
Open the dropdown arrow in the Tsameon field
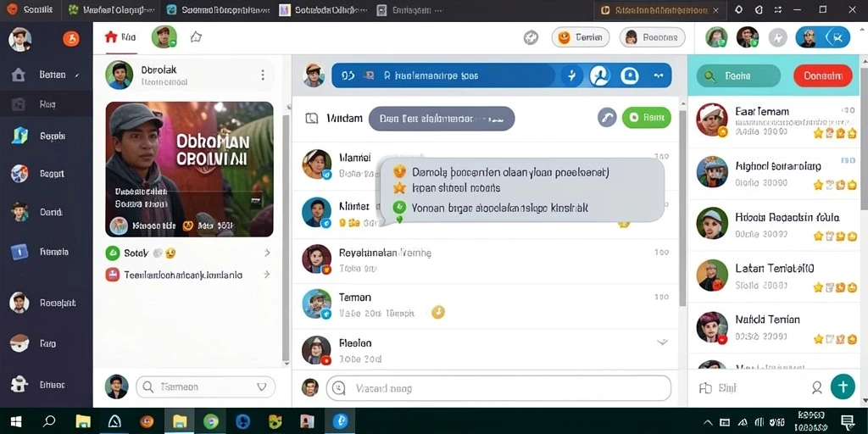click(261, 387)
